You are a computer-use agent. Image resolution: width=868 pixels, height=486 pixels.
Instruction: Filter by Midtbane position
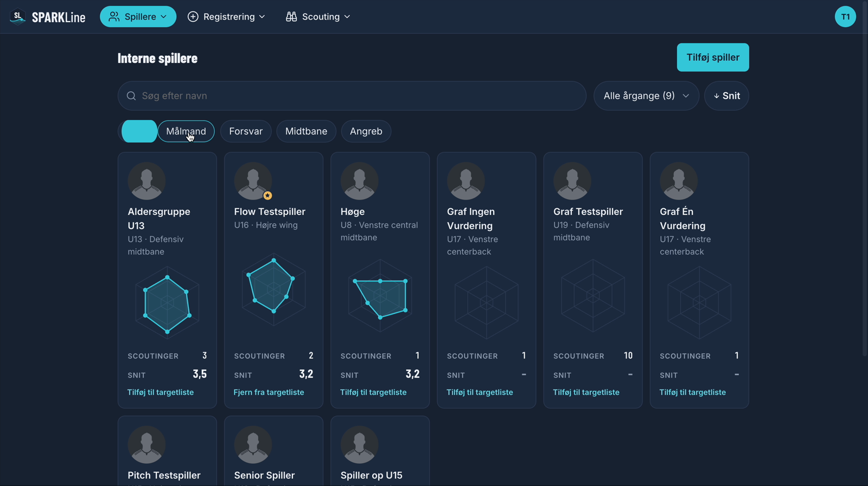pyautogui.click(x=306, y=131)
